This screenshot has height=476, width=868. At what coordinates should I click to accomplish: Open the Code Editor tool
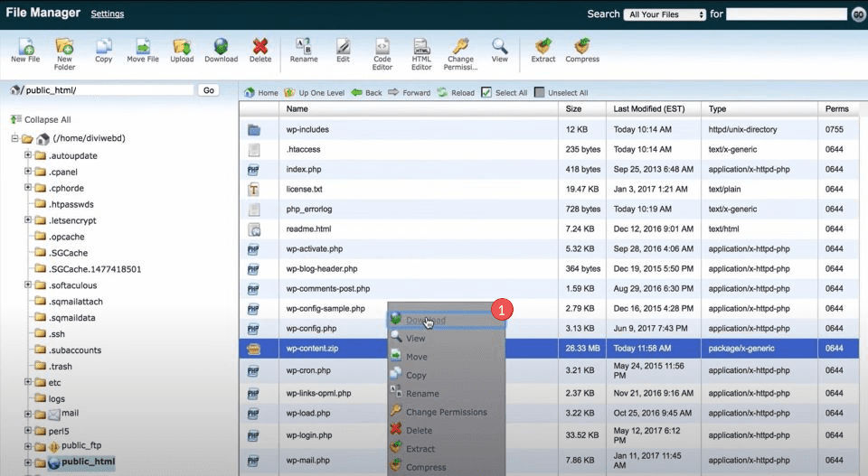[382, 47]
